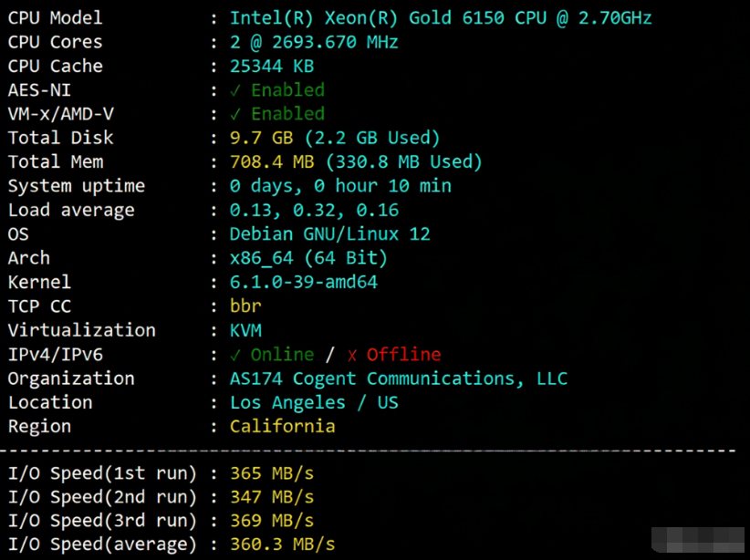Screen dimensions: 750x560
Task: Click the checkmark next to VM-x/AMD-V Enabled
Action: click(x=235, y=114)
